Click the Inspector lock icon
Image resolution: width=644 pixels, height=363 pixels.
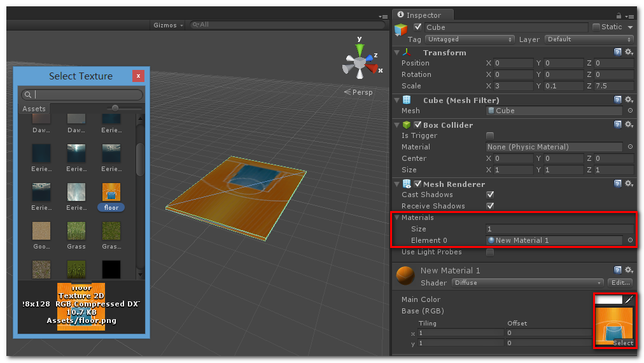619,16
